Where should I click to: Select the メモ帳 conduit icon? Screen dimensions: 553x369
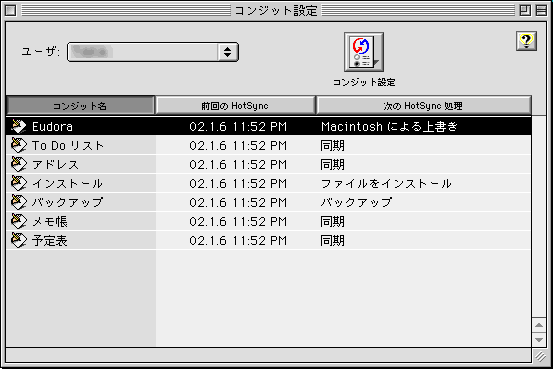19,222
